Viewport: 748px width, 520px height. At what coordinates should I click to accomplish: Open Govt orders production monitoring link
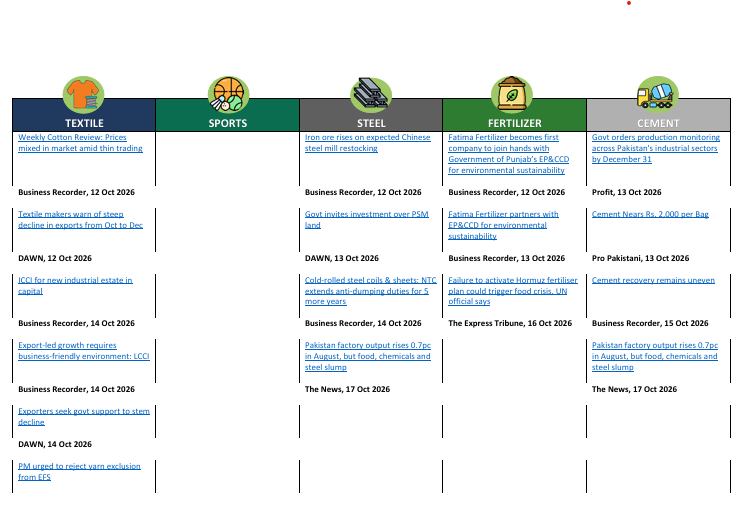click(655, 148)
